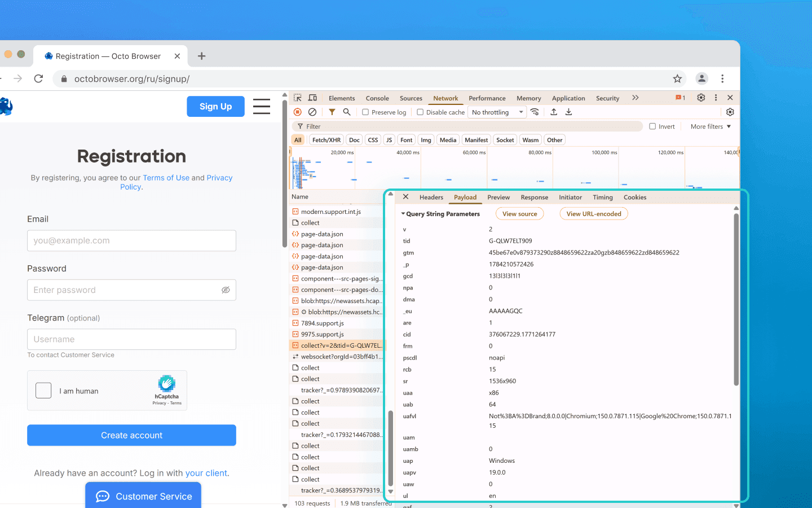812x508 pixels.
Task: Close the Registration tab
Action: point(177,56)
